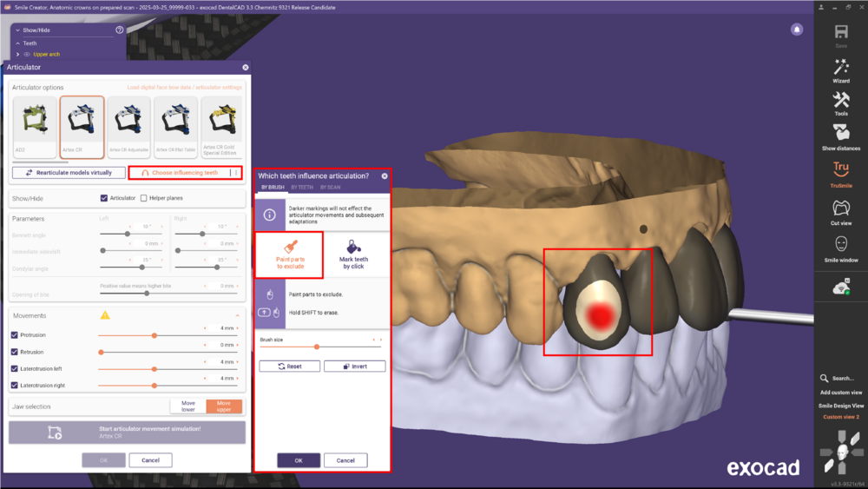
Task: Cancel the Articulator dialog
Action: point(150,460)
